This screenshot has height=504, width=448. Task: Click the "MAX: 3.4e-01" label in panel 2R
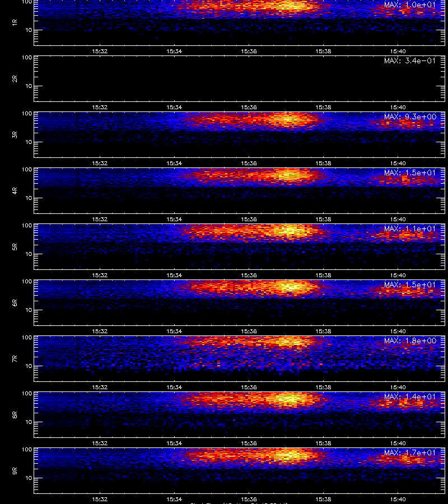pos(410,60)
